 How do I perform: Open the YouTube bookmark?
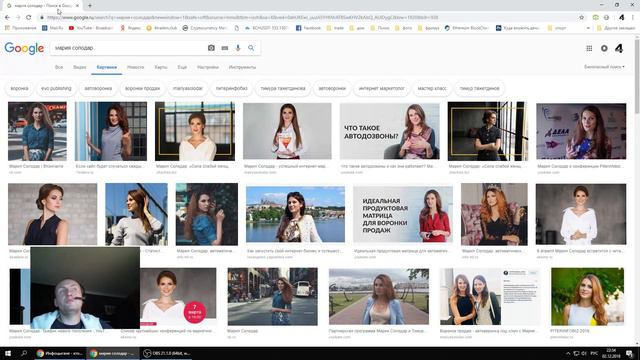coord(91,28)
